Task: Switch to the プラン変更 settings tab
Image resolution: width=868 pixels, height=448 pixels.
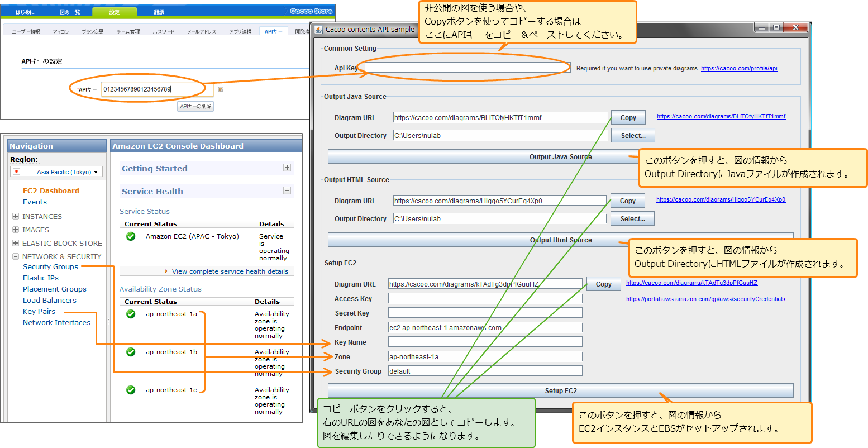Action: (x=92, y=31)
